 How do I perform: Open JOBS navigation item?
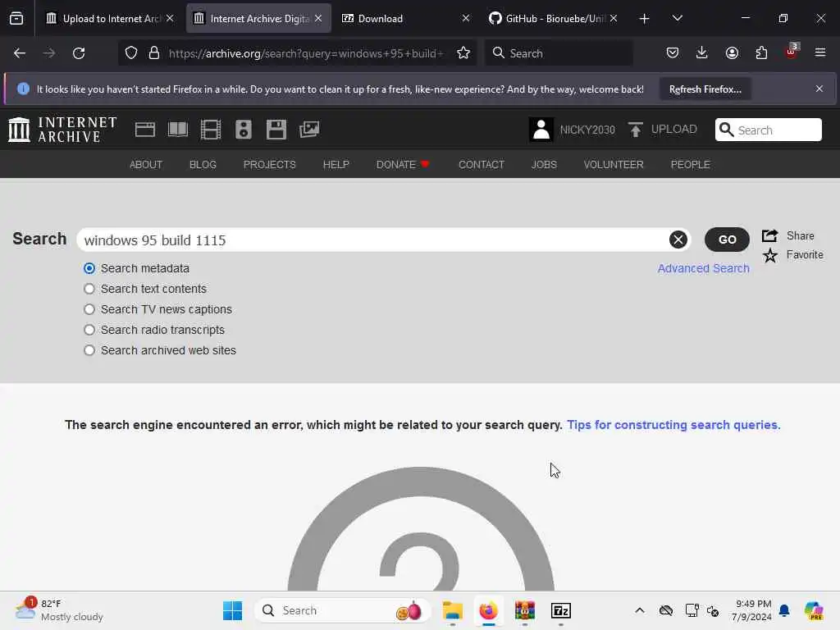point(544,164)
